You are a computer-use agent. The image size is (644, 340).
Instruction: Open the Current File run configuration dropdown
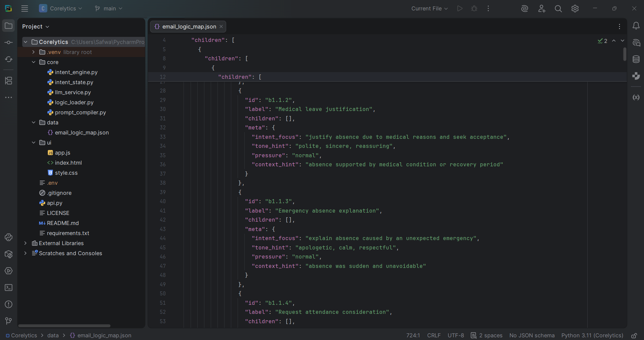[430, 8]
